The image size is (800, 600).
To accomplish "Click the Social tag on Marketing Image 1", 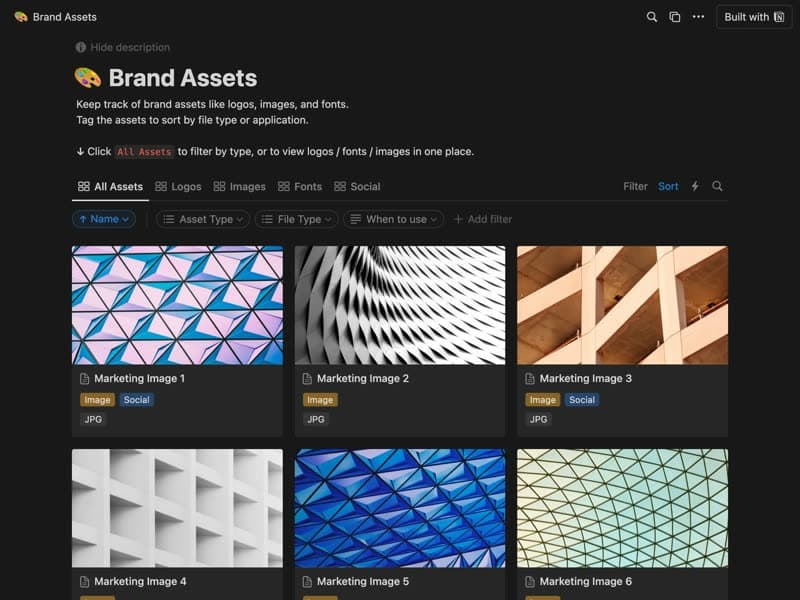I will 136,400.
